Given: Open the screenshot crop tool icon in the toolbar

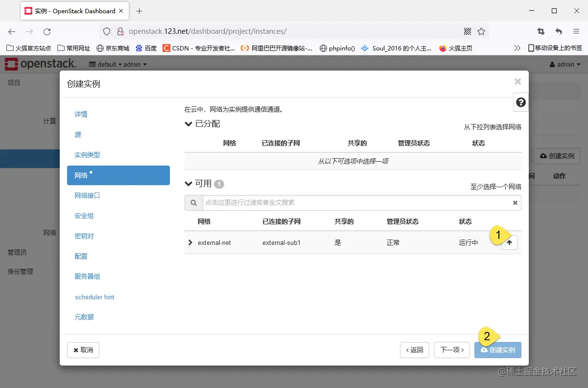Looking at the screenshot, I should point(541,30).
